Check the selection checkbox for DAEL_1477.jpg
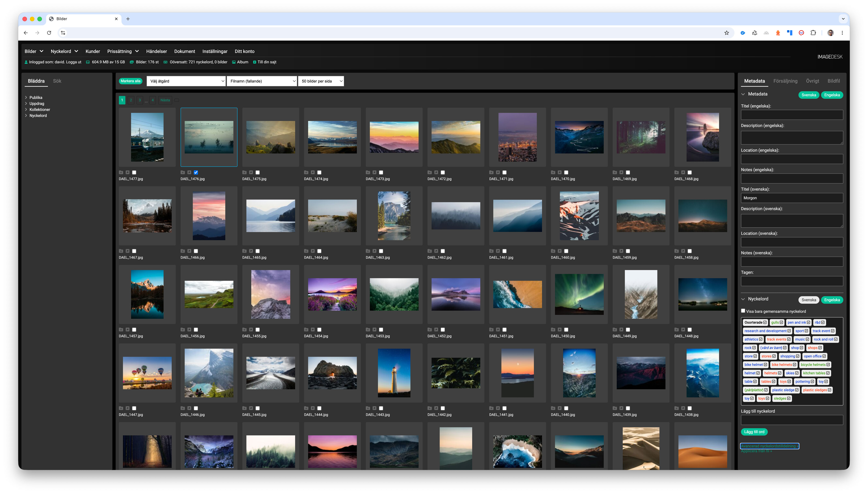Image resolution: width=868 pixels, height=494 pixels. pos(134,172)
